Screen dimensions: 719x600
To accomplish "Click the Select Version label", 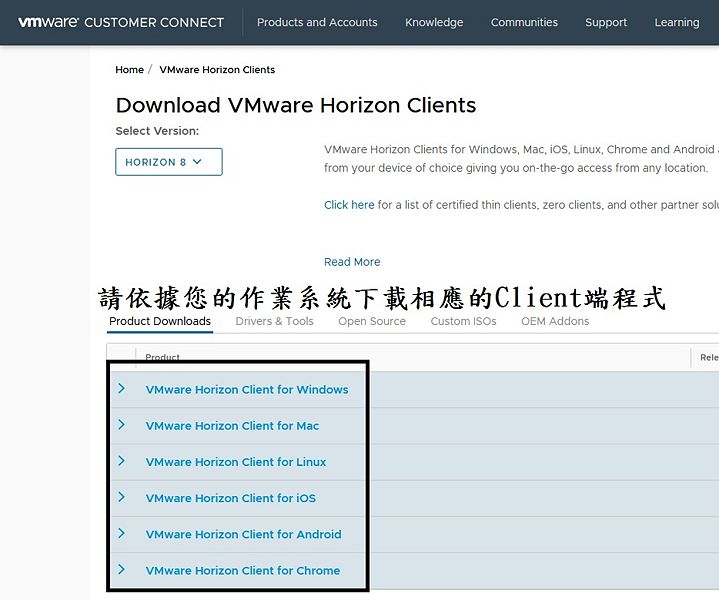I will tap(157, 131).
